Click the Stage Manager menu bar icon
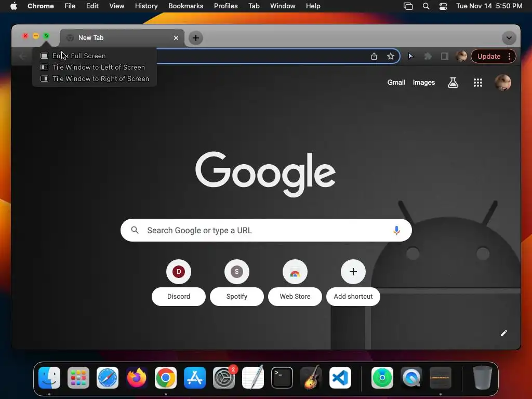This screenshot has width=532, height=399. point(408,6)
